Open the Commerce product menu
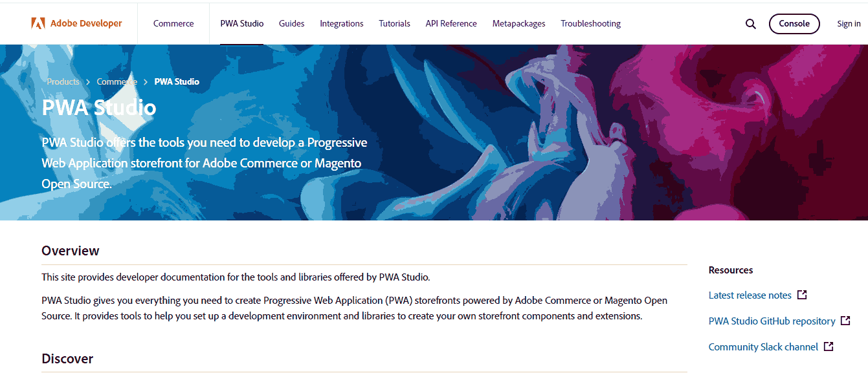The width and height of the screenshot is (868, 384). [173, 24]
